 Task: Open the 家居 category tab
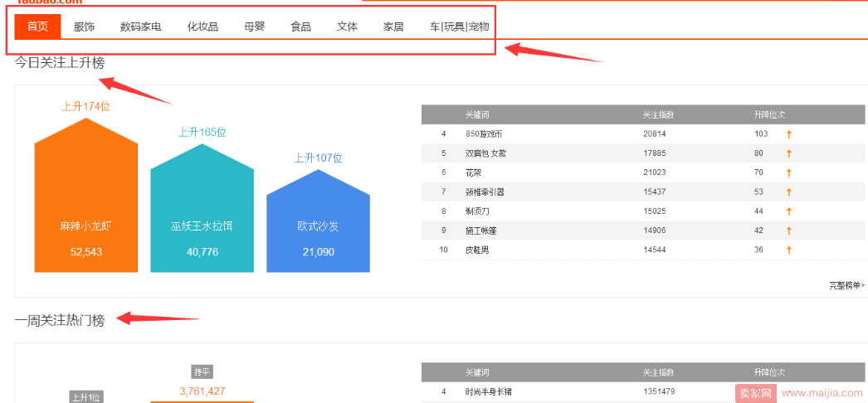point(393,27)
